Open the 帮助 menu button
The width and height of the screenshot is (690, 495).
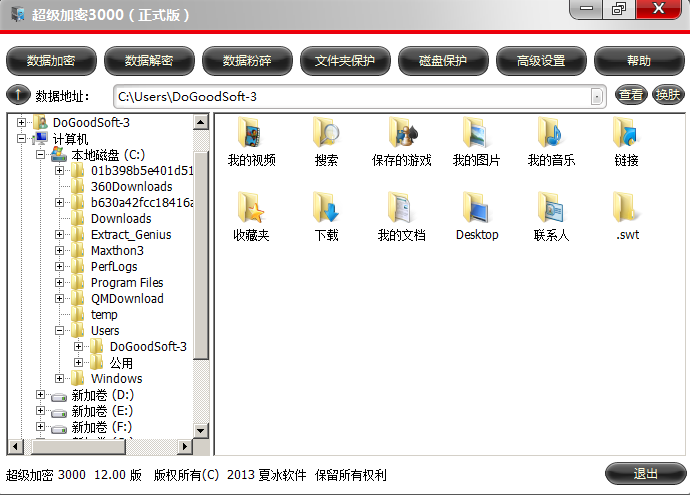(639, 61)
